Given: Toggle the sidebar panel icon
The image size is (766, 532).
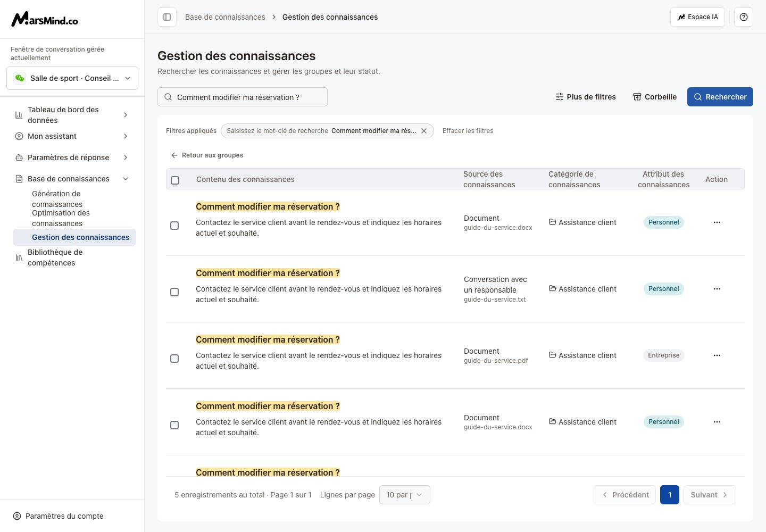Looking at the screenshot, I should click(x=167, y=17).
